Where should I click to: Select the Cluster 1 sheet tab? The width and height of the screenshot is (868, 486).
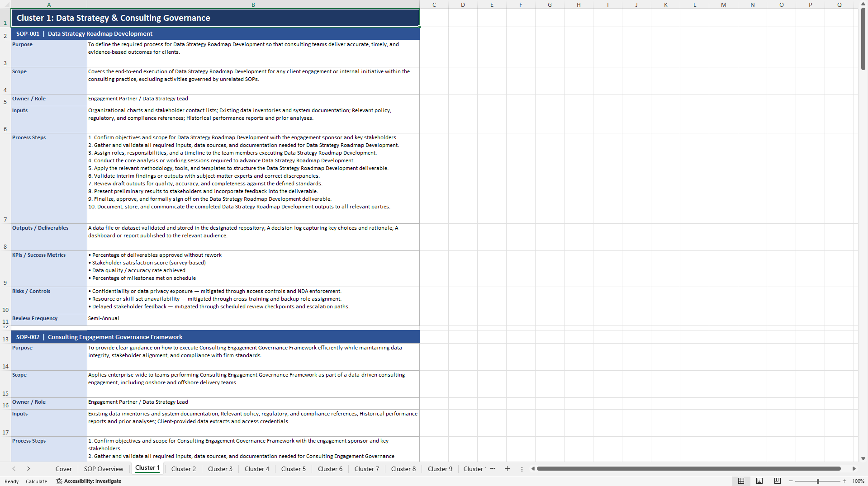147,468
